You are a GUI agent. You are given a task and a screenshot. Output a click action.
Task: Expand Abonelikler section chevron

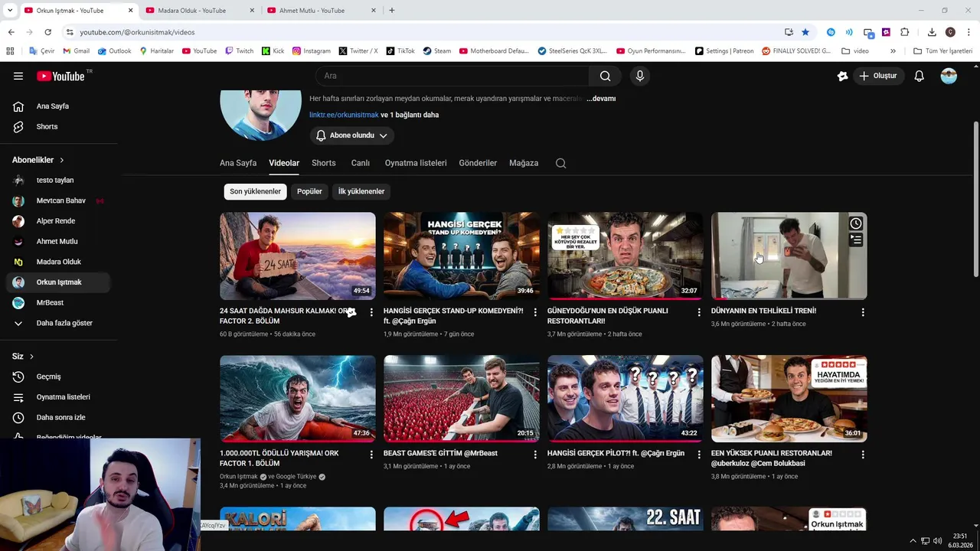click(x=61, y=160)
